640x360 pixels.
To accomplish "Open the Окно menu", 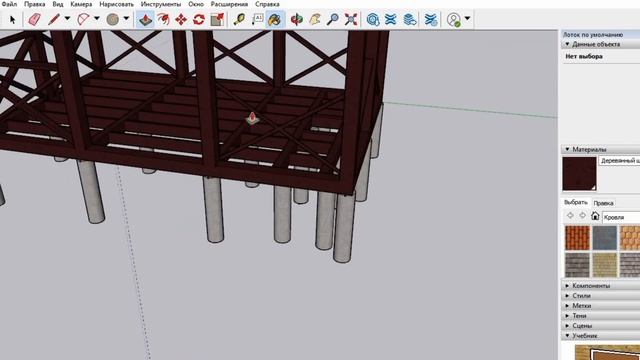I will [196, 4].
